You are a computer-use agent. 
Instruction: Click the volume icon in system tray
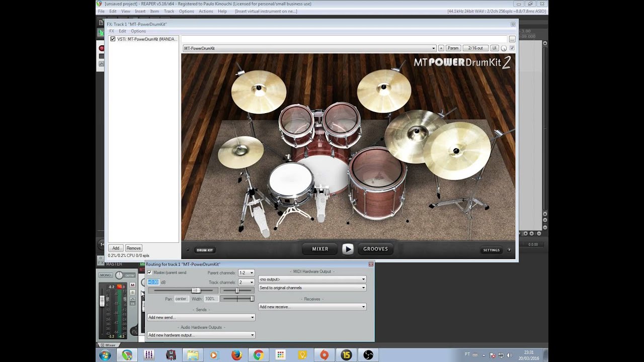click(x=509, y=355)
